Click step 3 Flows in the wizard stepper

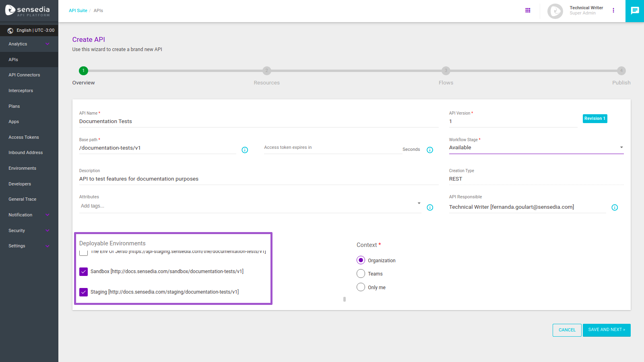pos(446,71)
